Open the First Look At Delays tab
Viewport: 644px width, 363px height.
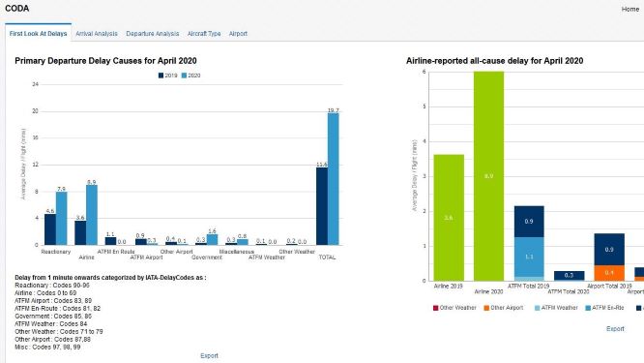point(39,33)
